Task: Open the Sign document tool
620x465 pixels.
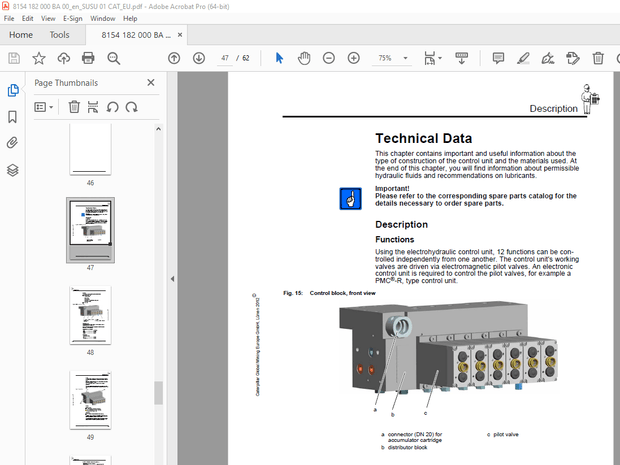Action: point(548,59)
